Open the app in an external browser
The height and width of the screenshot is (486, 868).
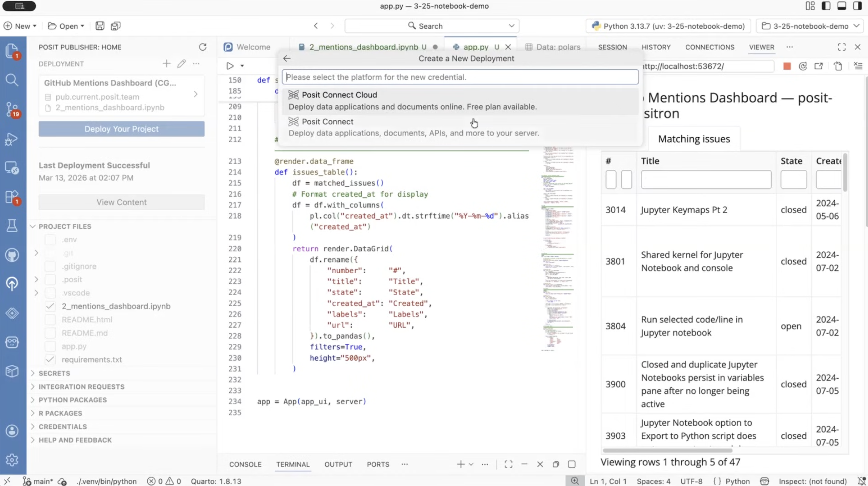(819, 66)
